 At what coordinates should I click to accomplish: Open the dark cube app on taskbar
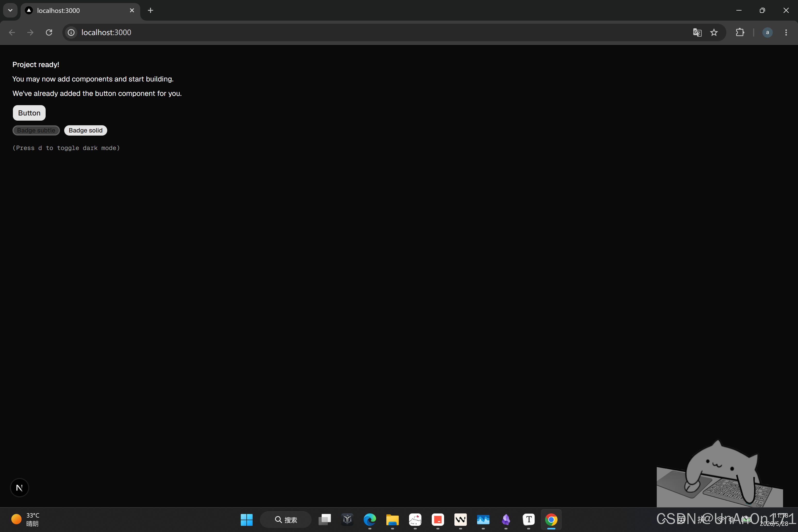347,519
